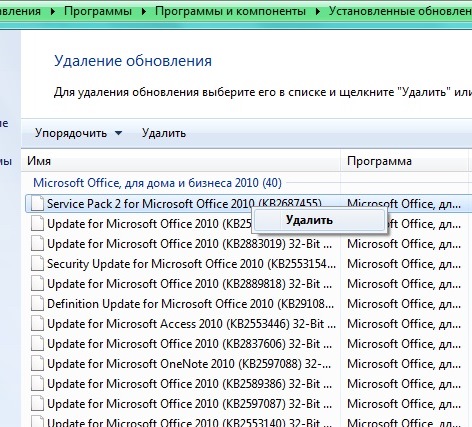Click Удалить in the toolbar
Image resolution: width=472 pixels, height=427 pixels.
pos(164,133)
